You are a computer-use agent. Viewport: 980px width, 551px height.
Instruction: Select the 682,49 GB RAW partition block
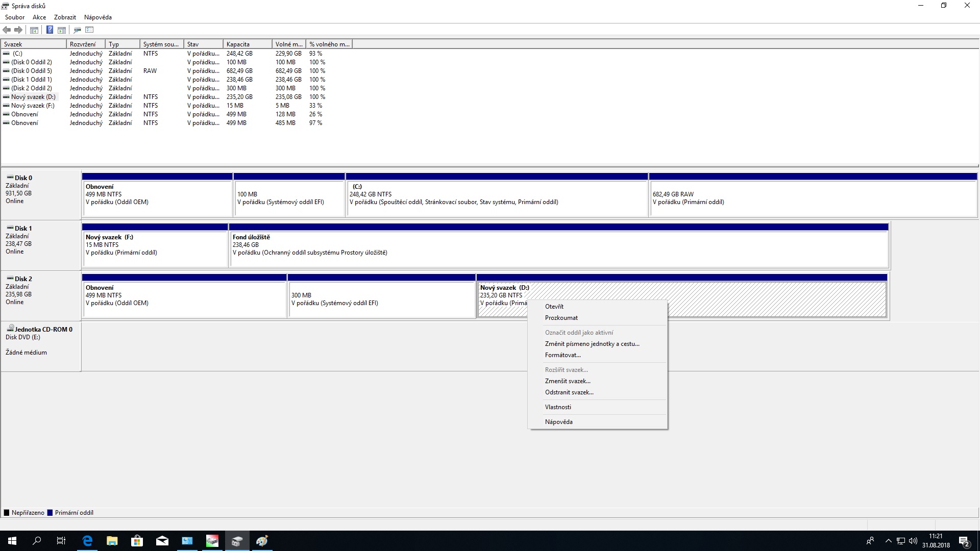[813, 198]
